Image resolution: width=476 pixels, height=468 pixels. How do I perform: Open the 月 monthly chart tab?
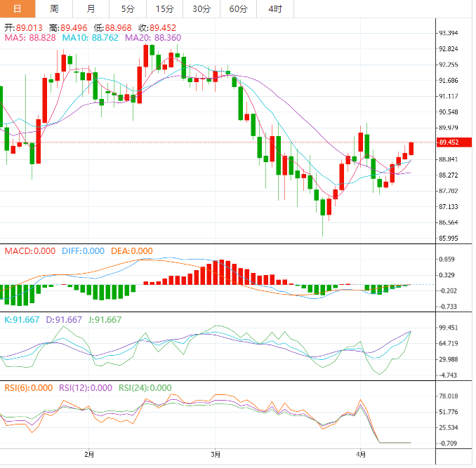(x=91, y=9)
